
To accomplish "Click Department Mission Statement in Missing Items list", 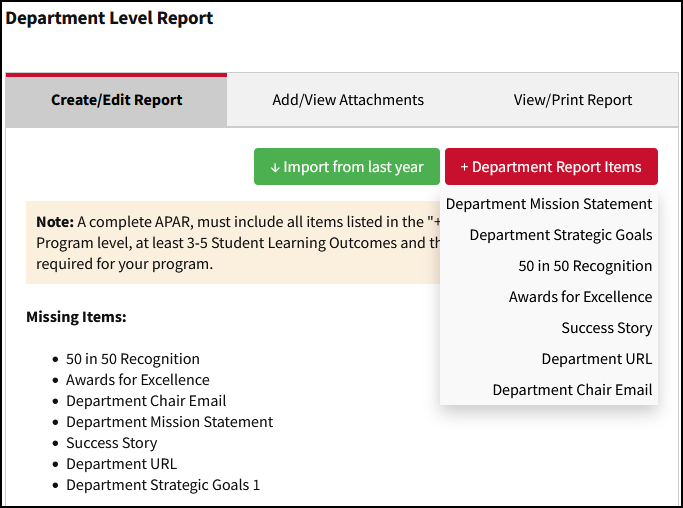I will click(x=169, y=422).
